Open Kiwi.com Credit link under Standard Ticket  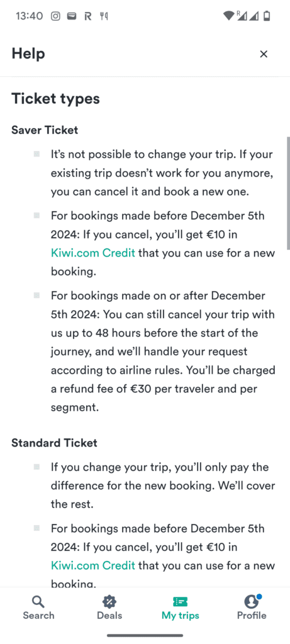(x=93, y=565)
